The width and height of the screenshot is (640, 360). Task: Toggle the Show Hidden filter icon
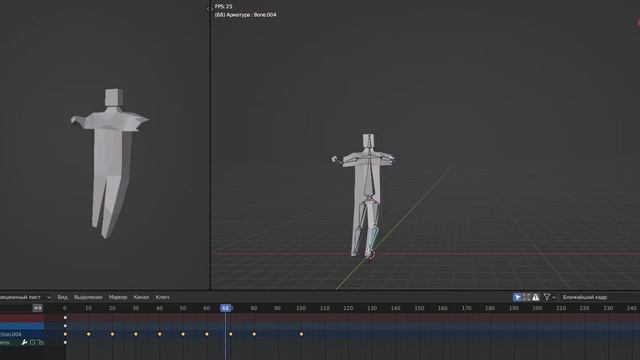pyautogui.click(x=527, y=297)
